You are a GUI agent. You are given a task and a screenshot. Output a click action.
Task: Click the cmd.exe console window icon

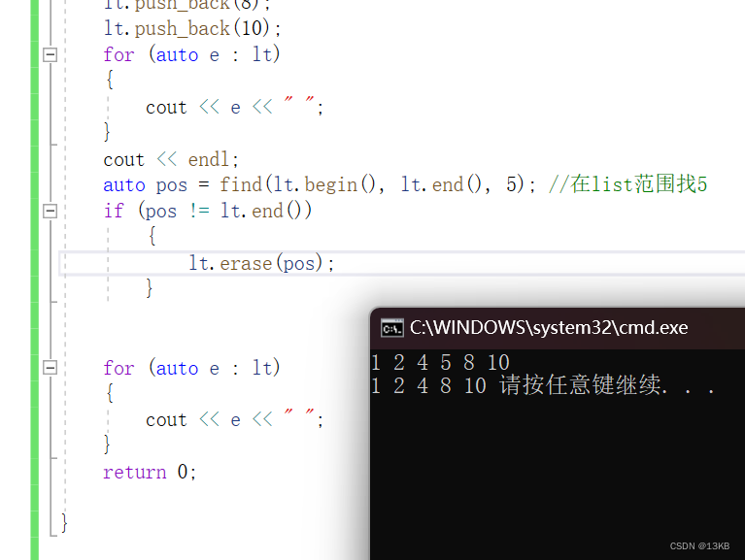click(392, 328)
